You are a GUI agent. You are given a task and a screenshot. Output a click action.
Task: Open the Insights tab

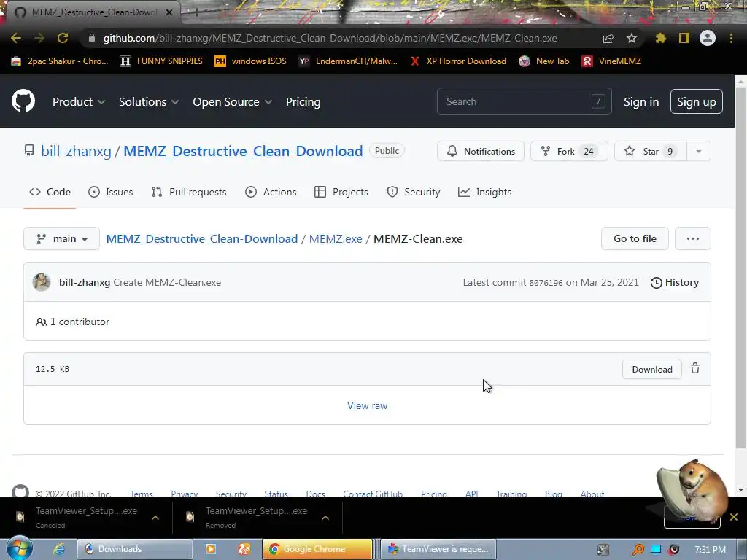[484, 192]
